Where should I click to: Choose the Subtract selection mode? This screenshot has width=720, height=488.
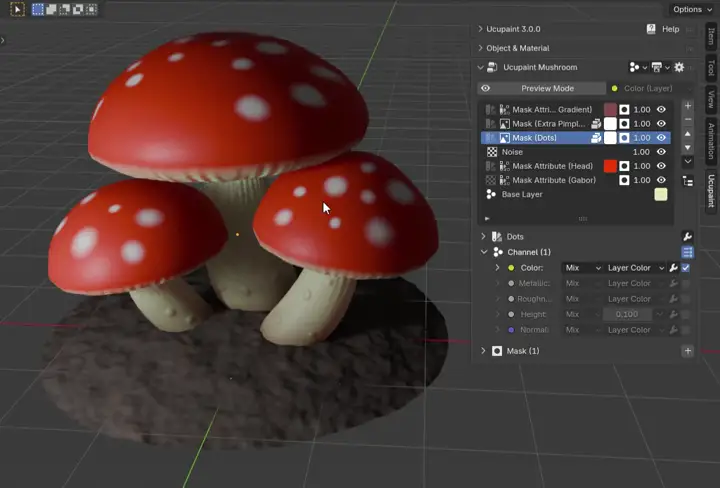[x=65, y=9]
